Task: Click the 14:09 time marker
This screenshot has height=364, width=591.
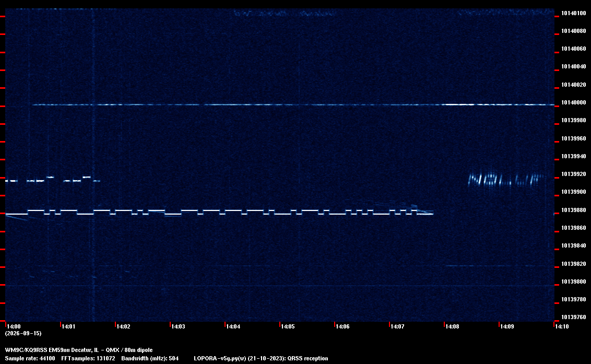Action: tap(507, 326)
